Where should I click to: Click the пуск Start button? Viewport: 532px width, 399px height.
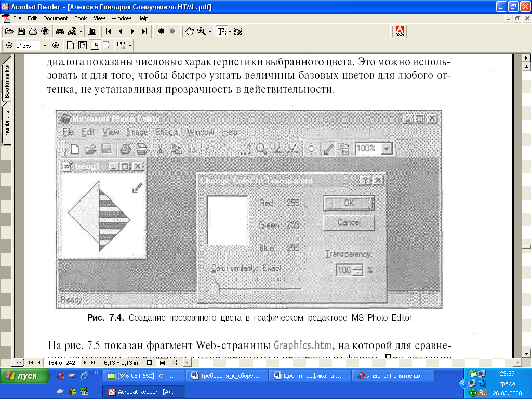(25, 376)
